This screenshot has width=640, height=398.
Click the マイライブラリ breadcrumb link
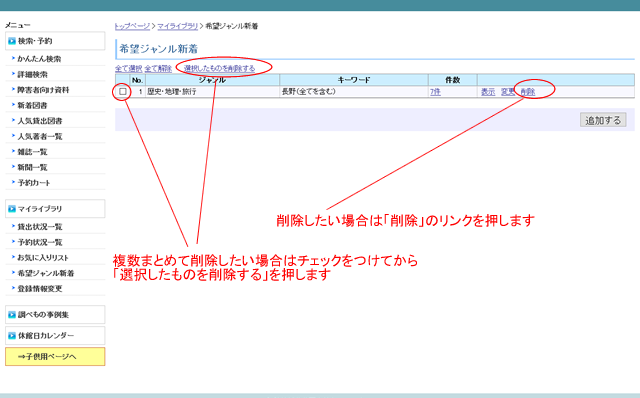click(x=178, y=26)
